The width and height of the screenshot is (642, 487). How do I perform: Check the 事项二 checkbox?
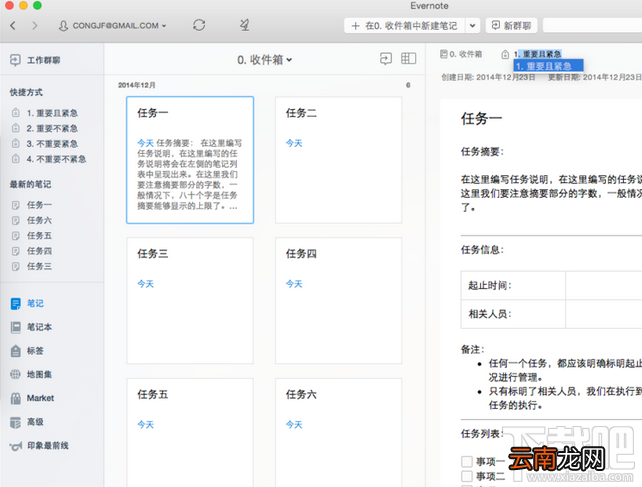click(467, 476)
